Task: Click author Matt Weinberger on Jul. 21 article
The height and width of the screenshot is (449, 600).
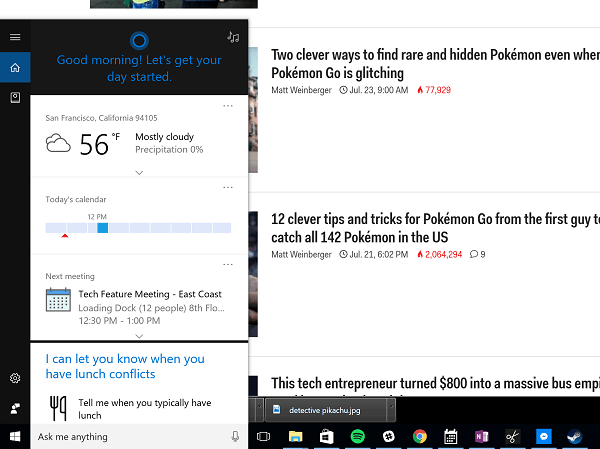Action: (301, 254)
